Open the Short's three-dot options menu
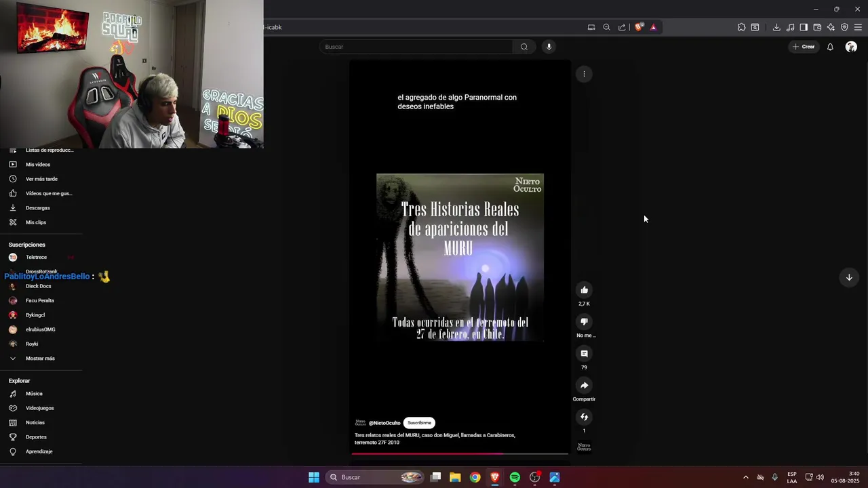 584,74
